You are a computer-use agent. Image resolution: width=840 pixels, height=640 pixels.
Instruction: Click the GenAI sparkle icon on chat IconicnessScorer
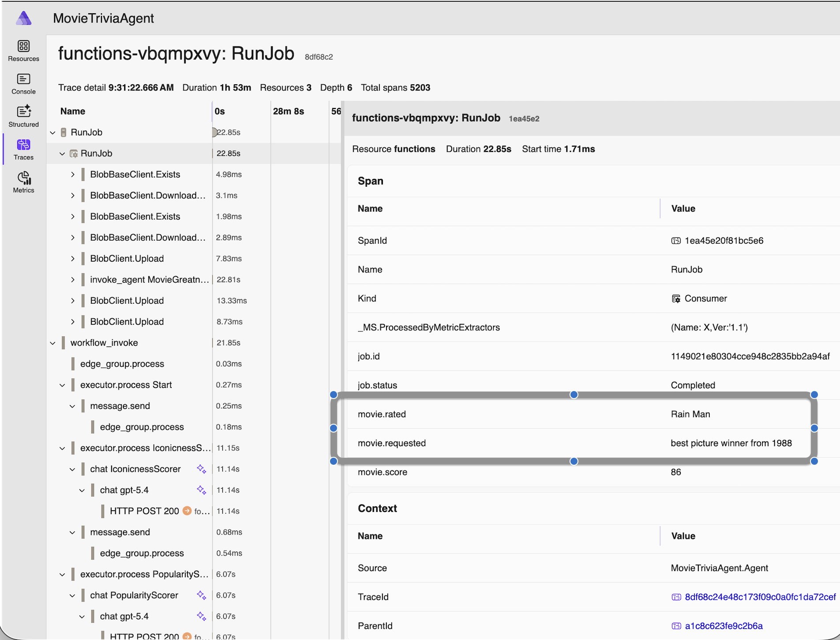(202, 469)
